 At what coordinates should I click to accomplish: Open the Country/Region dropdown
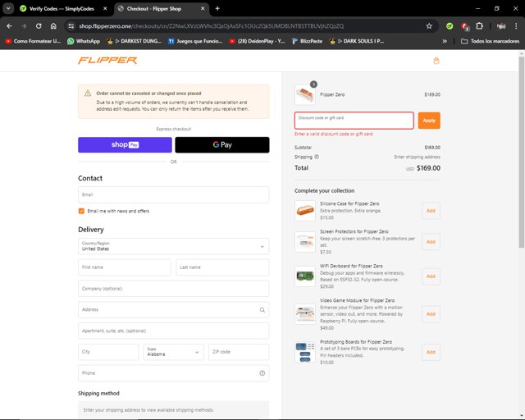[x=173, y=246]
